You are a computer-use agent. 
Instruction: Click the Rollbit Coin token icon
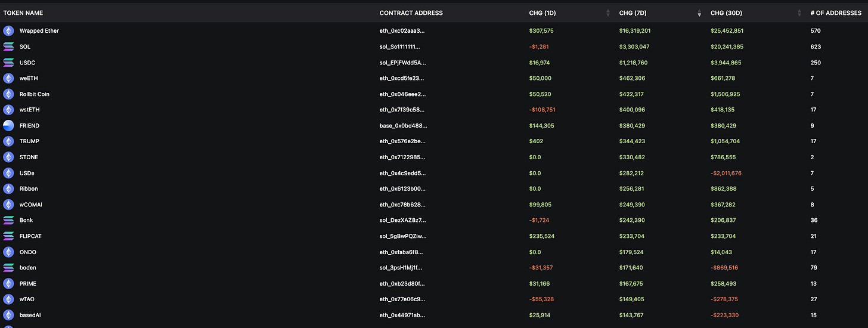[x=8, y=94]
